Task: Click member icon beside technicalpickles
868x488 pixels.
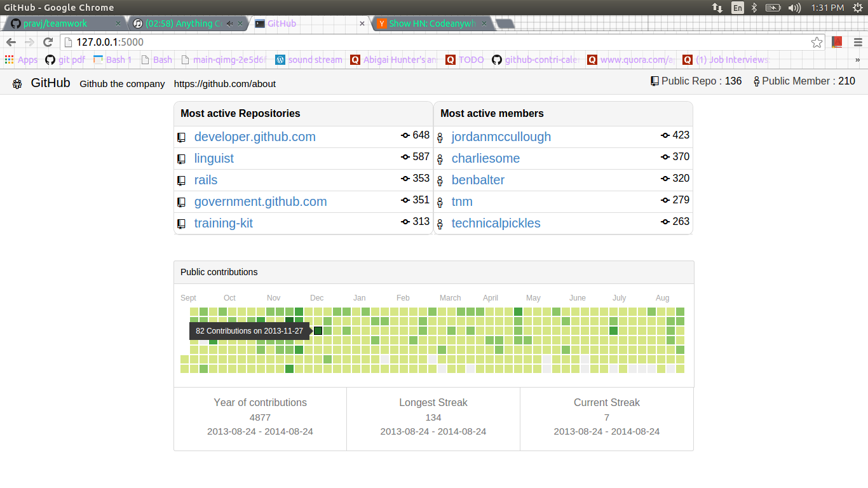Action: pyautogui.click(x=440, y=224)
